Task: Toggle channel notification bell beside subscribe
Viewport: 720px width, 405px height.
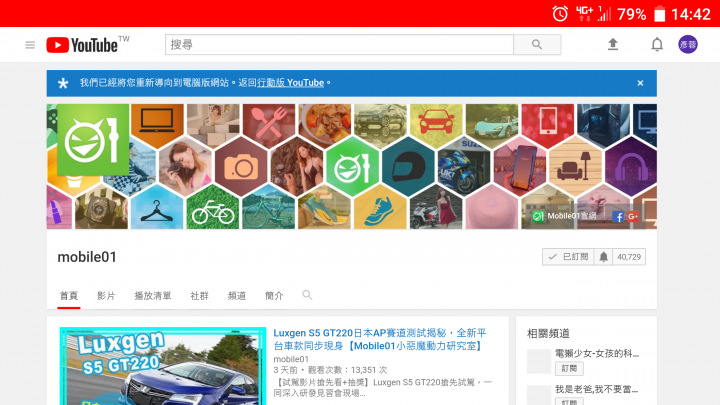Action: (603, 257)
